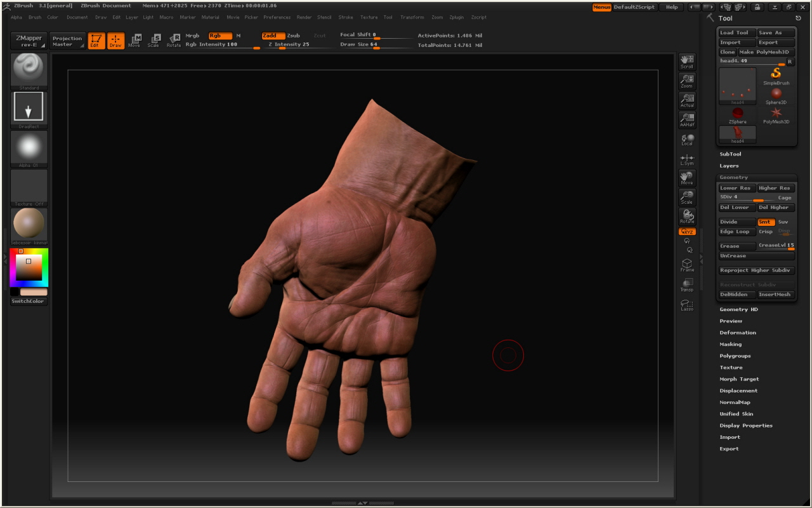Select the Lasso selection icon
Screen dimensions: 812x508
pos(687,305)
